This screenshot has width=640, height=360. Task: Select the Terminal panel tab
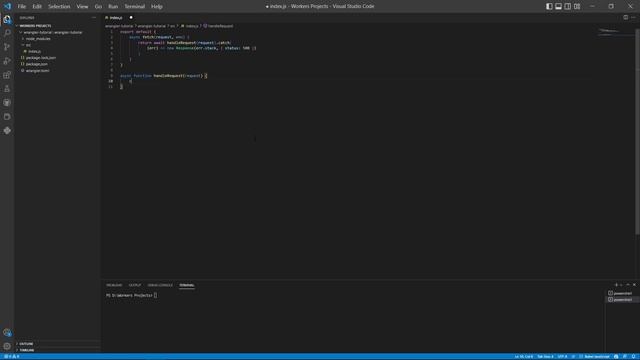pos(187,285)
